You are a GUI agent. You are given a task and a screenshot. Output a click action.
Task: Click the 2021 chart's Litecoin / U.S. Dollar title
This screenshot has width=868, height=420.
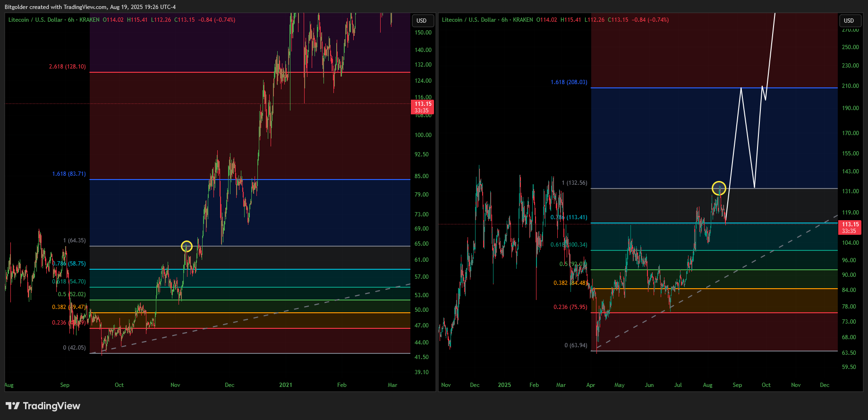click(35, 20)
